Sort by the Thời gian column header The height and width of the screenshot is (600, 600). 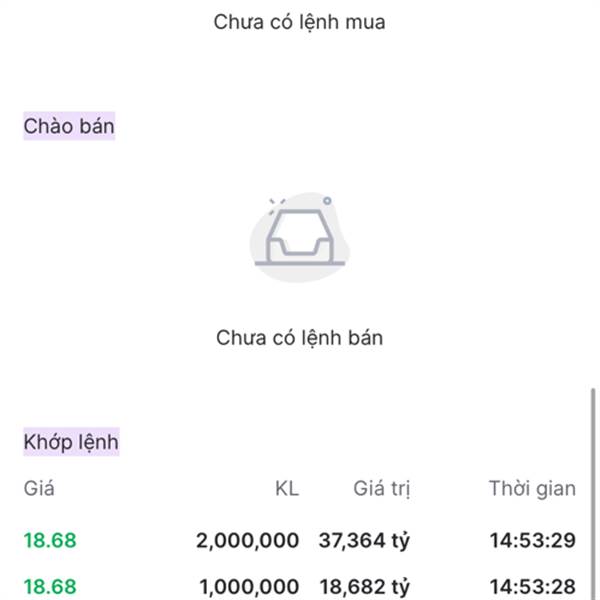coord(532,489)
